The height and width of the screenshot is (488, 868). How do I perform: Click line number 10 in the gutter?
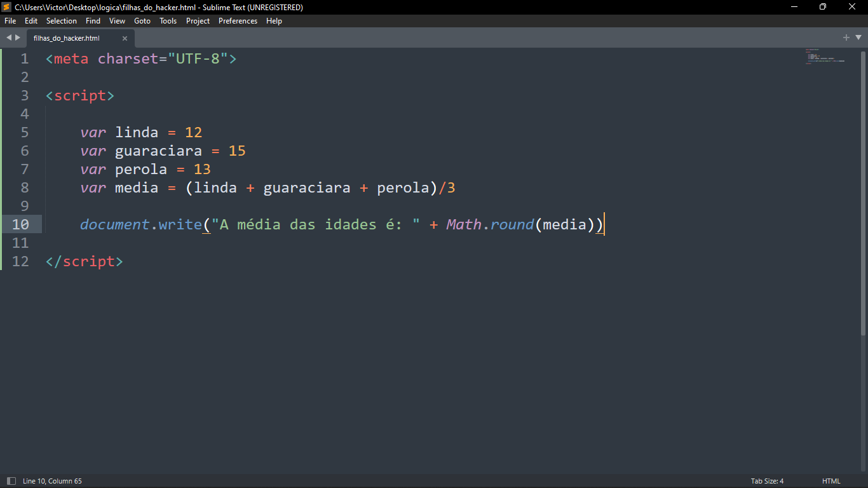pyautogui.click(x=20, y=224)
